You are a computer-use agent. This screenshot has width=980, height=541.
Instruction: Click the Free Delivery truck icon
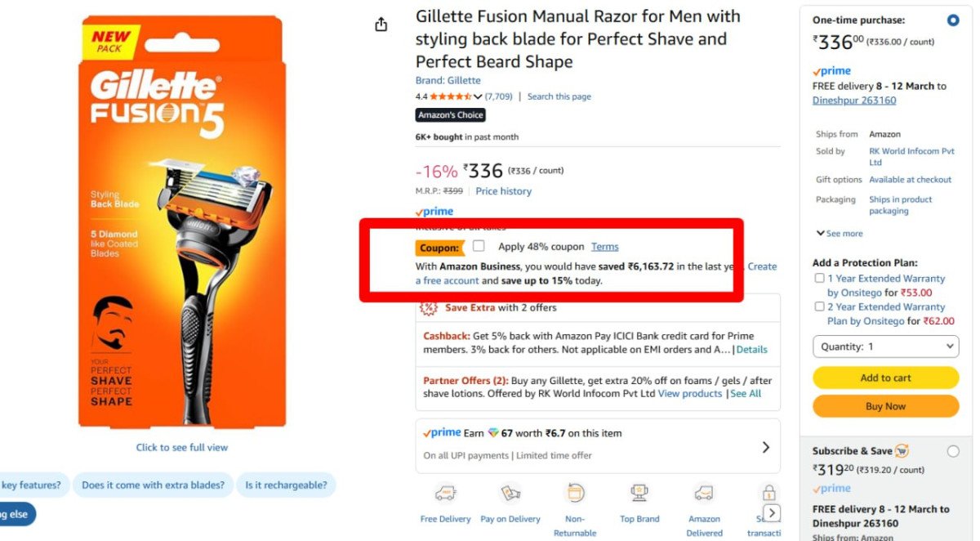click(x=445, y=494)
